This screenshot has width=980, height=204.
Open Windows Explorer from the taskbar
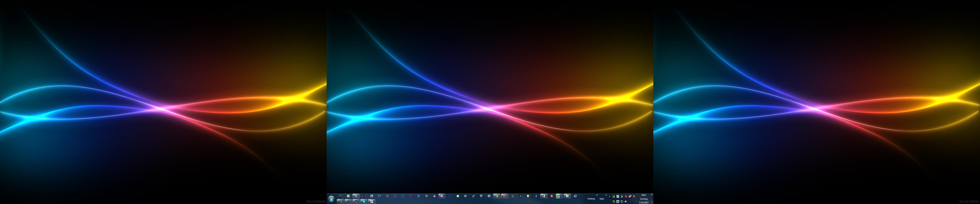[x=568, y=196]
